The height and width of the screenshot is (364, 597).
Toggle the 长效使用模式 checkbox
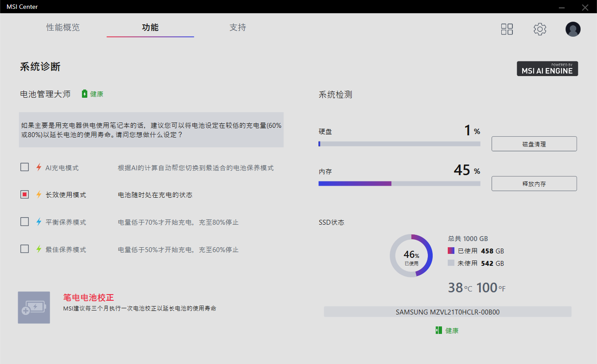pyautogui.click(x=25, y=195)
